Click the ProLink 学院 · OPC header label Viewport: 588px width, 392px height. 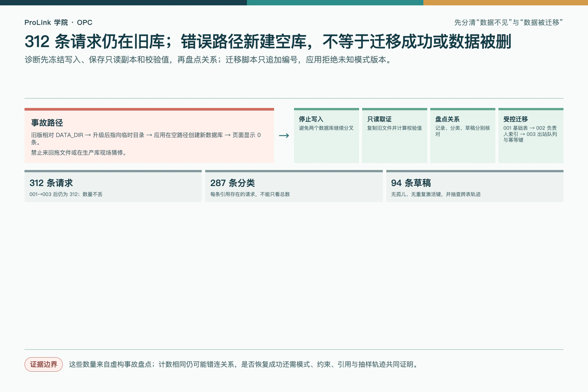tap(58, 23)
